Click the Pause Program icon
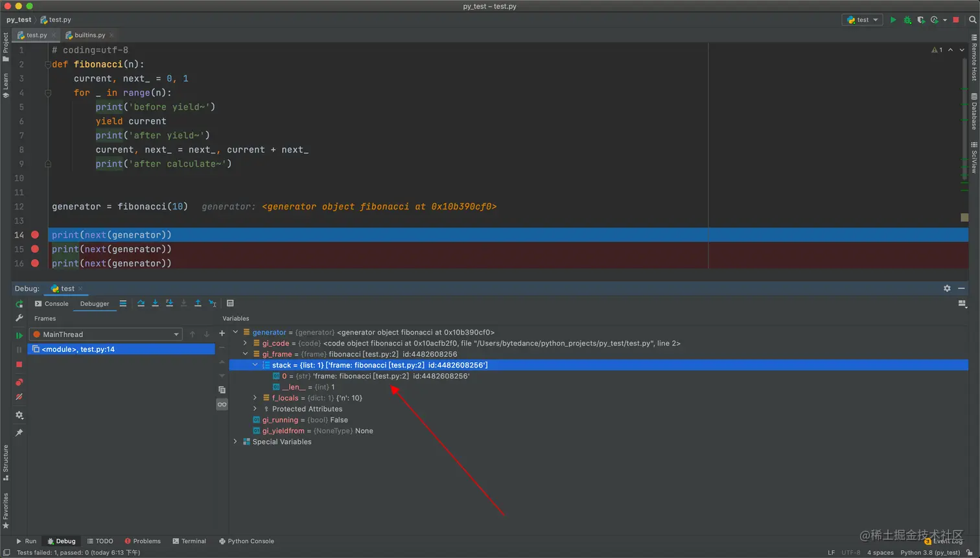Screen dimensions: 980x558 point(19,350)
